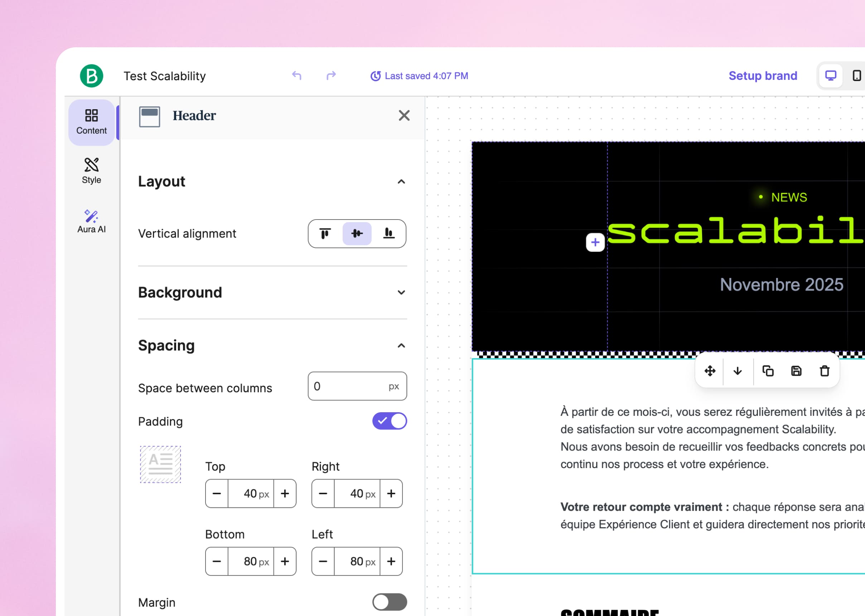
Task: Disable the Padding toggle
Action: tap(390, 421)
